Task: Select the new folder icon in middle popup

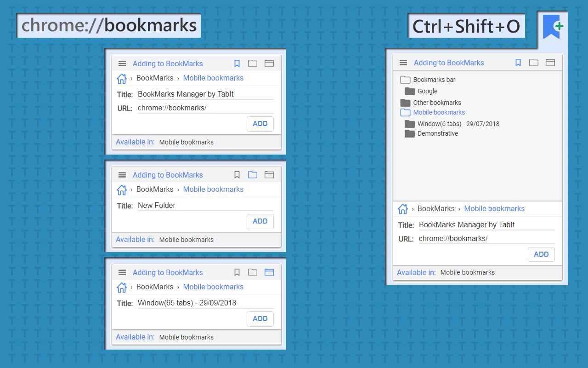Action: coord(253,174)
